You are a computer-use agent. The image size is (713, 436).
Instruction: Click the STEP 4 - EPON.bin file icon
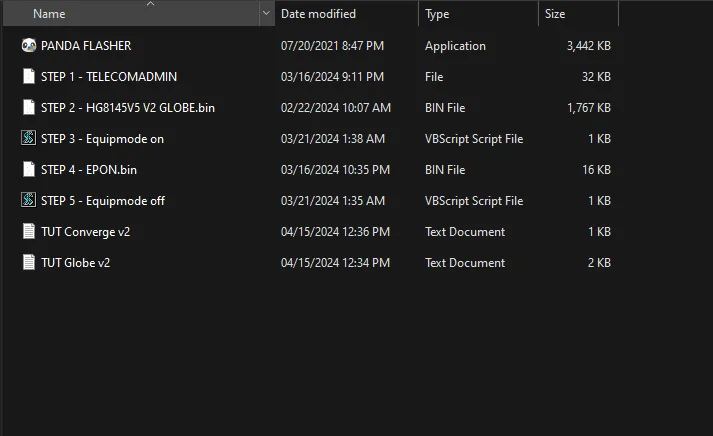click(x=29, y=169)
